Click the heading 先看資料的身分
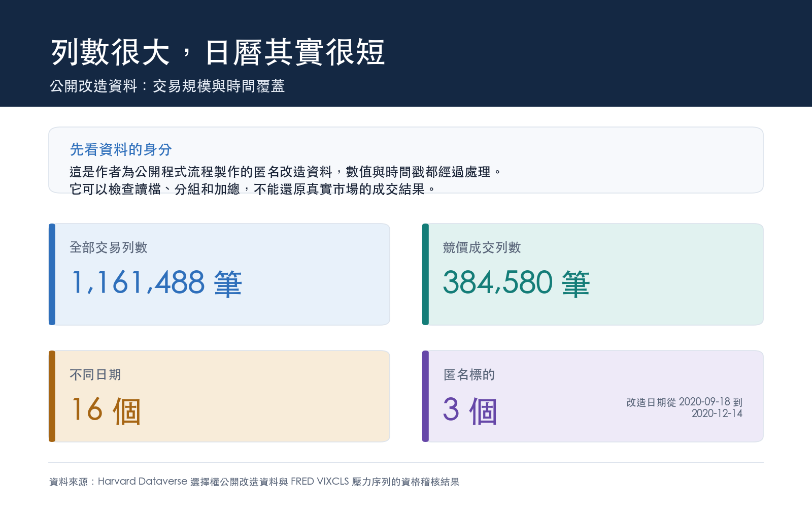The image size is (812, 508). coord(121,149)
